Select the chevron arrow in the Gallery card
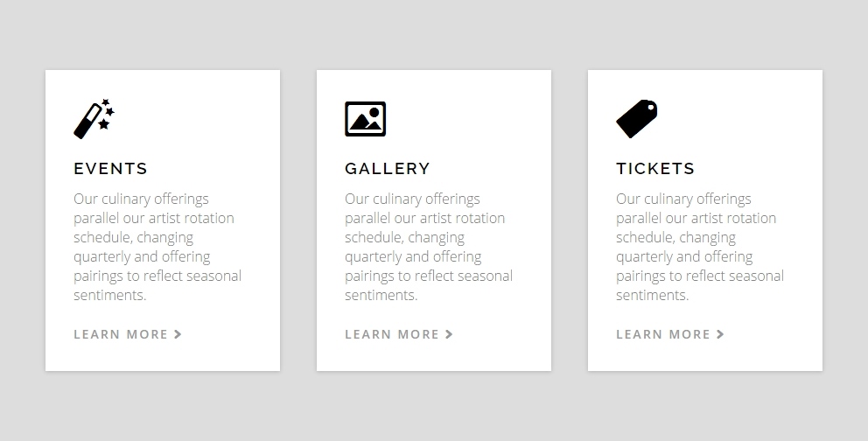The width and height of the screenshot is (868, 441). click(x=449, y=334)
